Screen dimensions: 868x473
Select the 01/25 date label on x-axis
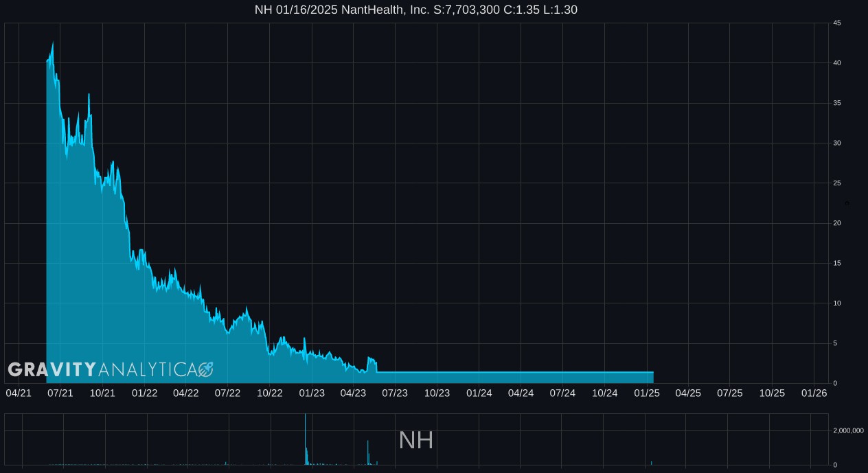[646, 393]
